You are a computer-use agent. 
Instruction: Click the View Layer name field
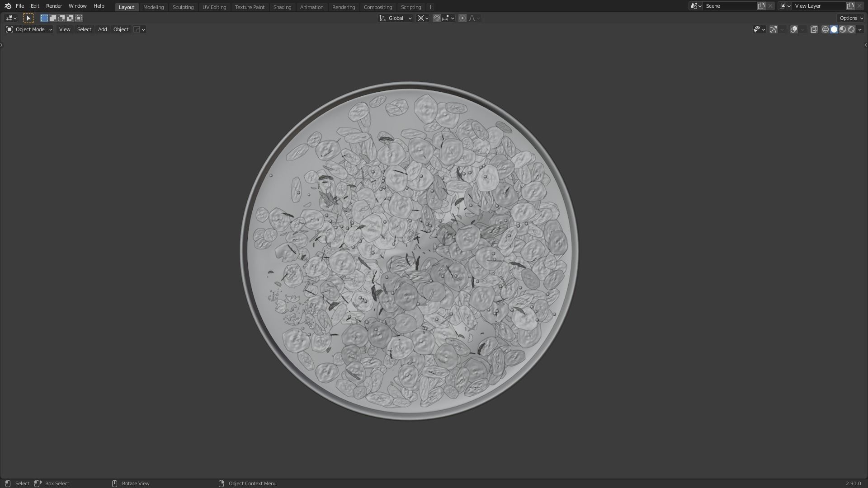coord(818,6)
